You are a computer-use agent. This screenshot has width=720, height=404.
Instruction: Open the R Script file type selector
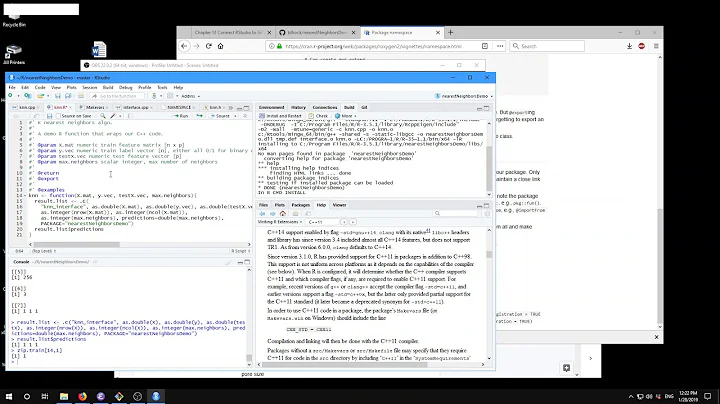(x=241, y=251)
